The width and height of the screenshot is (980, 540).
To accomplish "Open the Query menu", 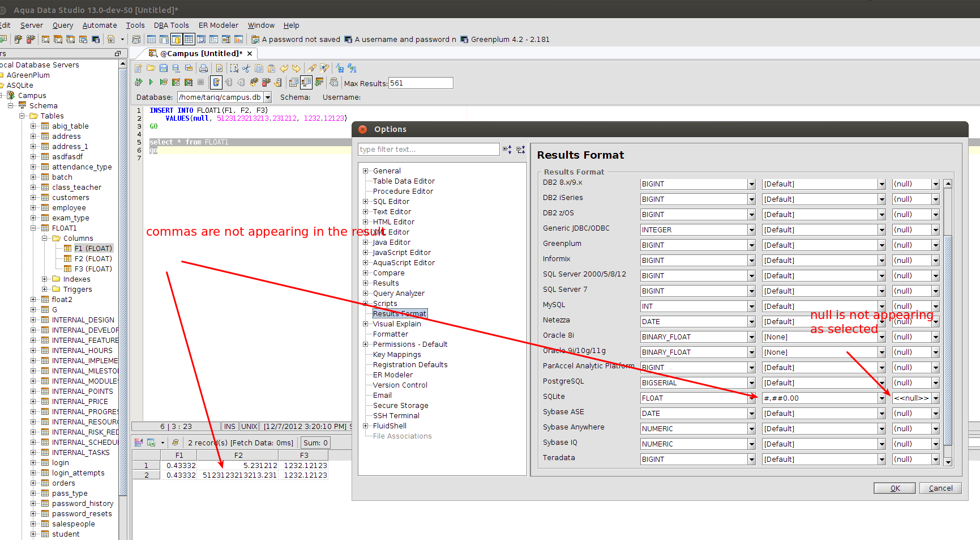I will coord(63,25).
